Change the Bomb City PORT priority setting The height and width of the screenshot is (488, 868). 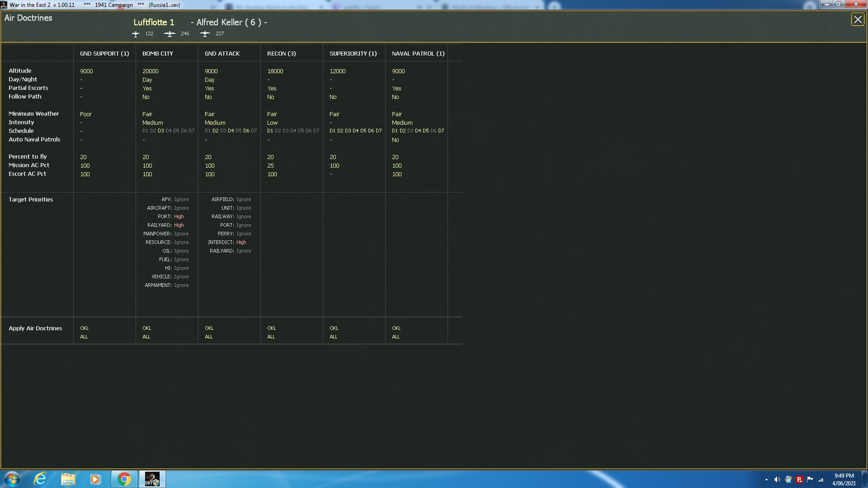[x=179, y=217]
